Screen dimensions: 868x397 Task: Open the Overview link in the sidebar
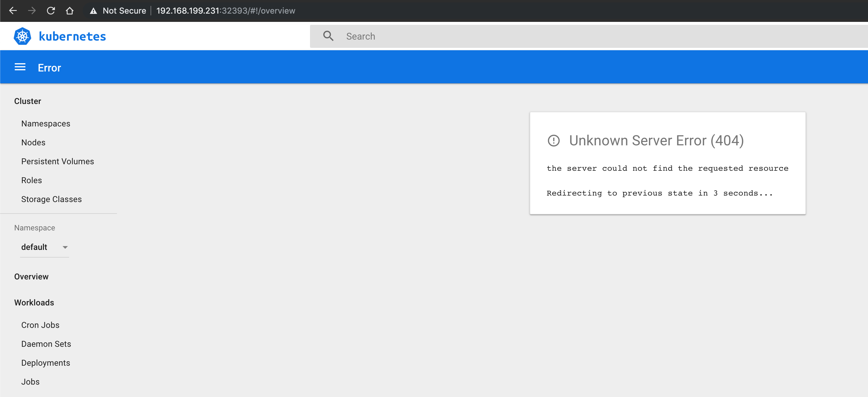point(31,277)
